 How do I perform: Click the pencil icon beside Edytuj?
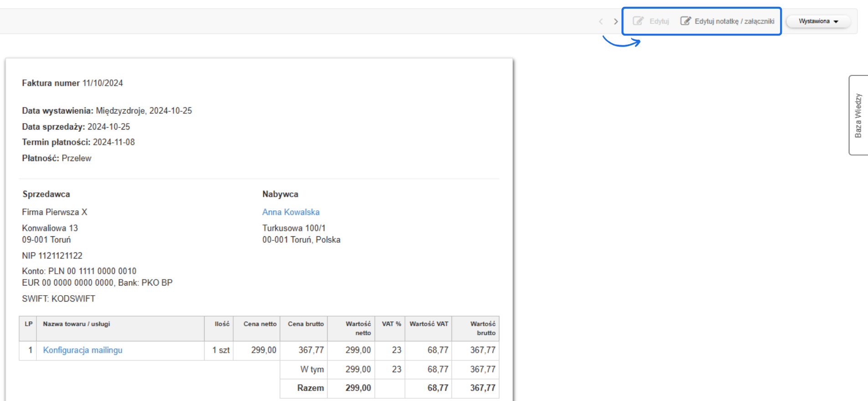pyautogui.click(x=638, y=21)
